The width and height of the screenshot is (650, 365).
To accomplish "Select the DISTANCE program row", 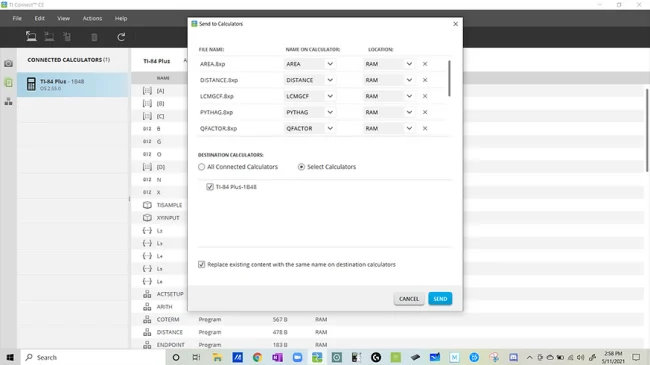I will [x=388, y=332].
